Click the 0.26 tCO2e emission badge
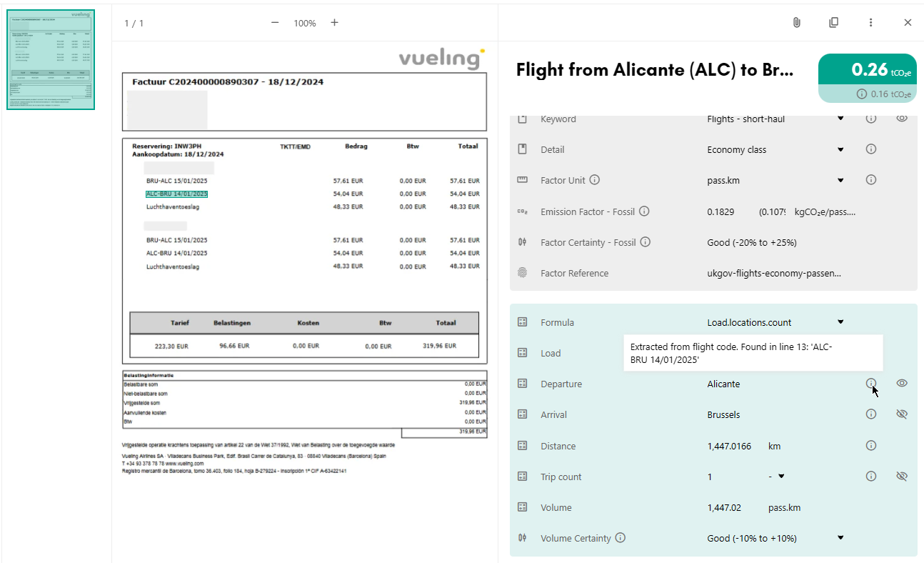924x563 pixels. click(x=867, y=70)
